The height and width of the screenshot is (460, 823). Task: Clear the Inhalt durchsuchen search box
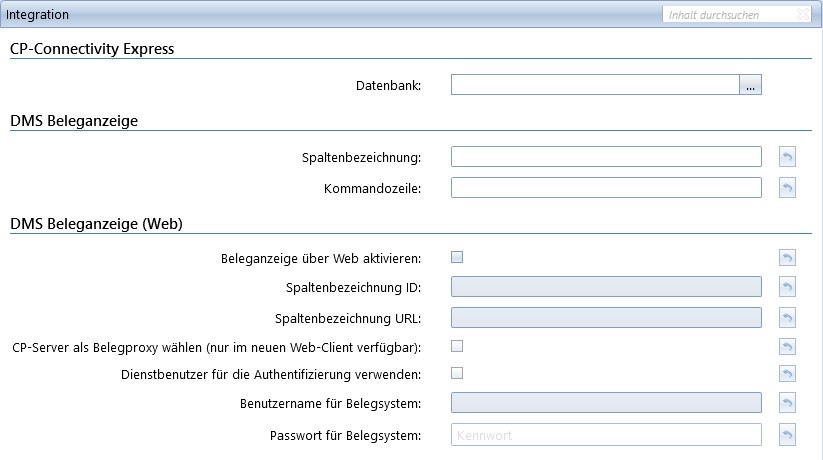point(803,15)
